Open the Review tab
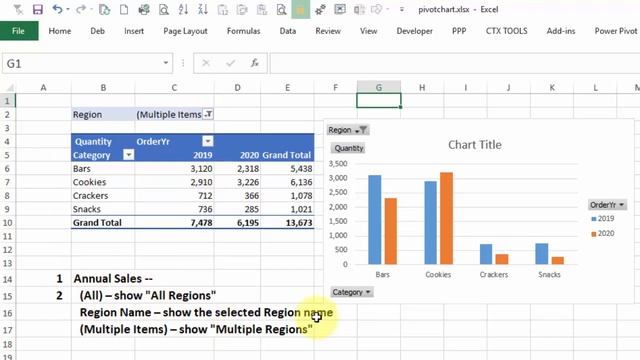The width and height of the screenshot is (640, 360). point(328,31)
